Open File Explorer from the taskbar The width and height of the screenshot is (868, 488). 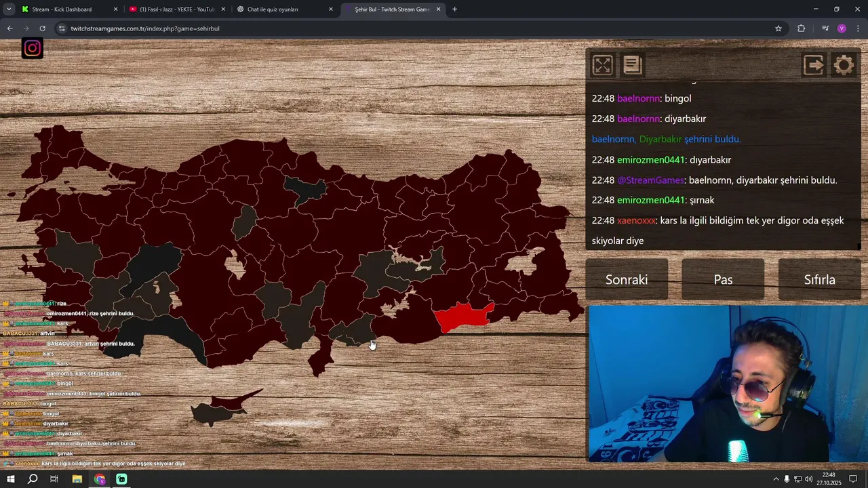77,479
